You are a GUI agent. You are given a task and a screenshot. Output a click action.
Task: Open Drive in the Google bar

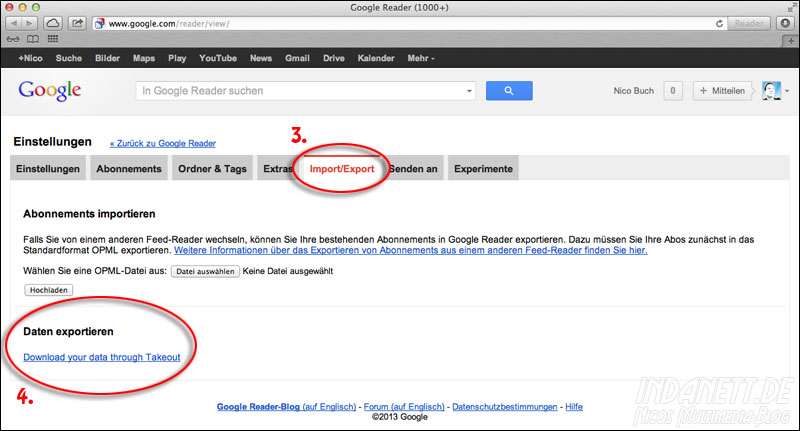pyautogui.click(x=334, y=58)
